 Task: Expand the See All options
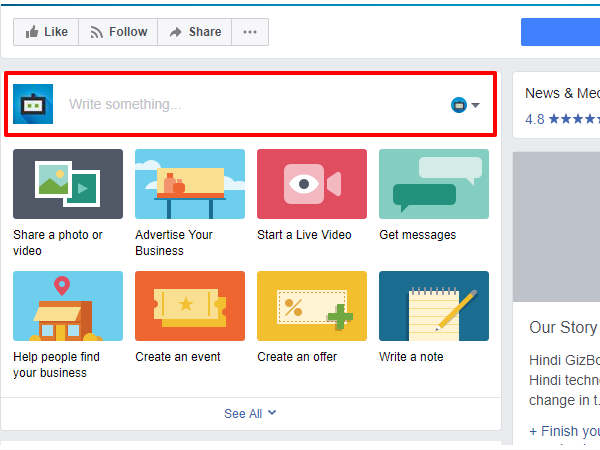tap(250, 413)
